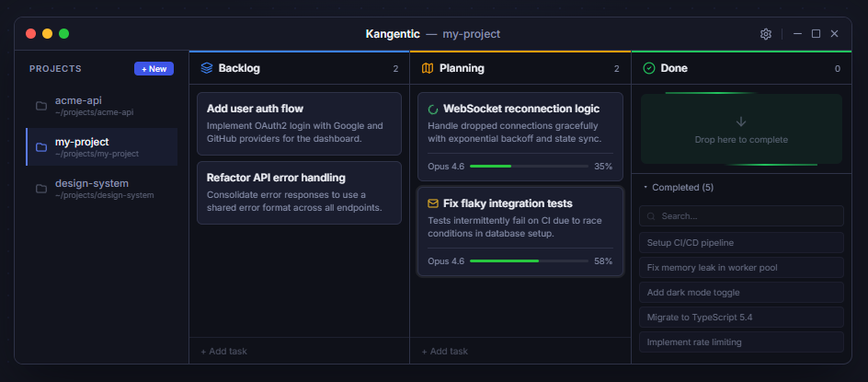Click the Done checkmark circle icon
This screenshot has height=382, width=868.
pos(649,68)
